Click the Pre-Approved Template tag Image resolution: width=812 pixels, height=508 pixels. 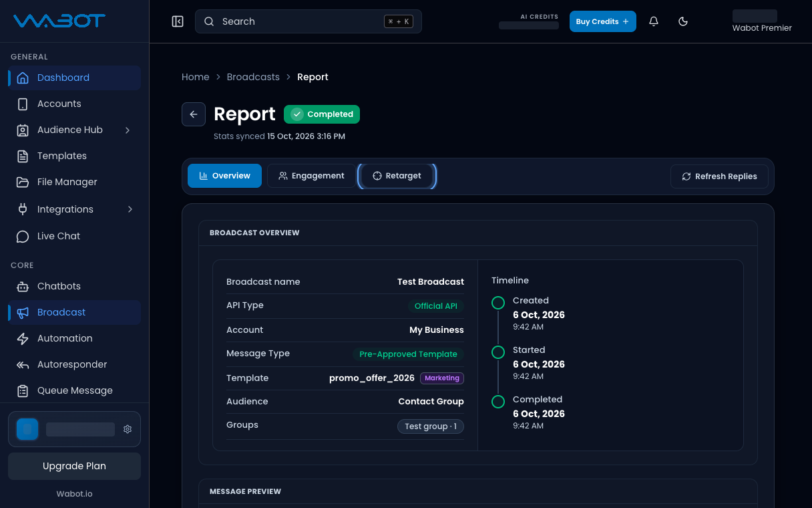pyautogui.click(x=408, y=354)
